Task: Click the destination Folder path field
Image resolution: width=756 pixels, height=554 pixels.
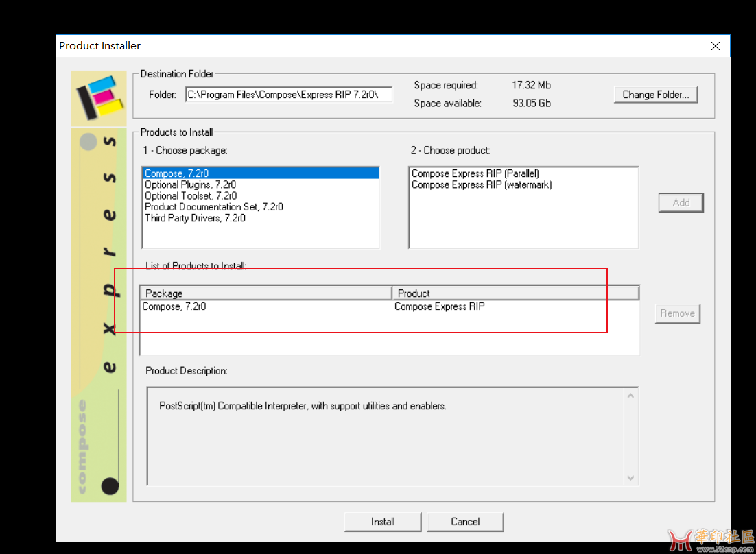Action: (288, 95)
